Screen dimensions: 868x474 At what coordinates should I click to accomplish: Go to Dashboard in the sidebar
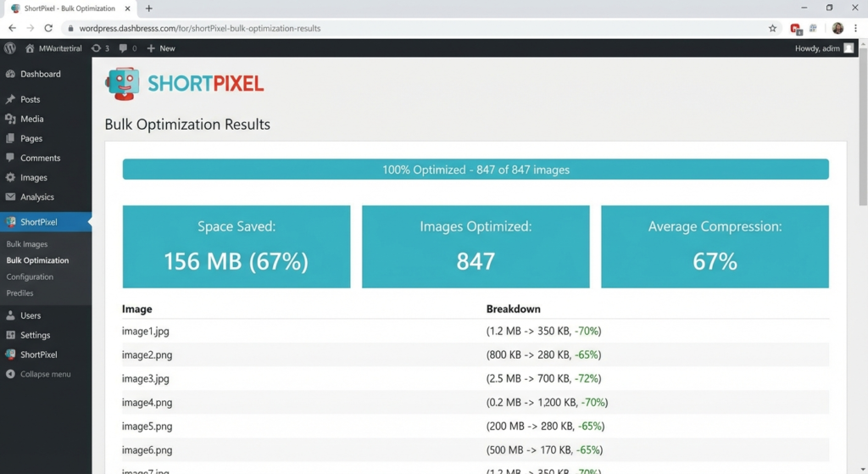coord(40,74)
